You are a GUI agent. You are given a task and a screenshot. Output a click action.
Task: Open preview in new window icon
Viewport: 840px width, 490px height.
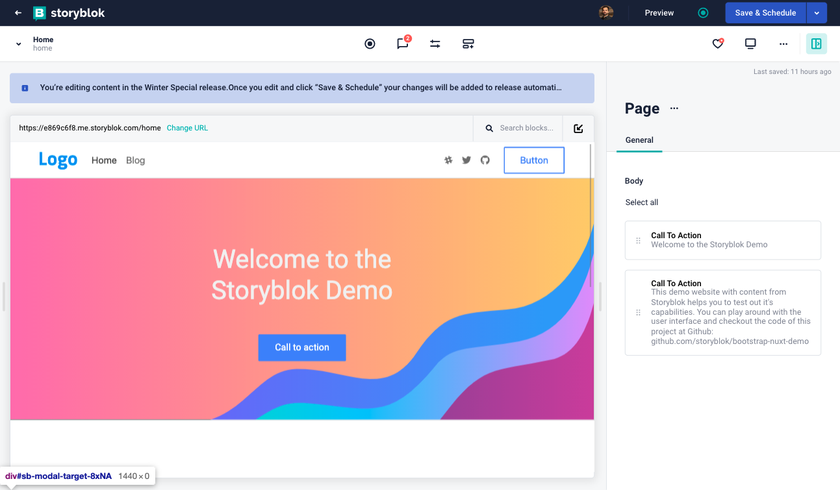pos(578,129)
